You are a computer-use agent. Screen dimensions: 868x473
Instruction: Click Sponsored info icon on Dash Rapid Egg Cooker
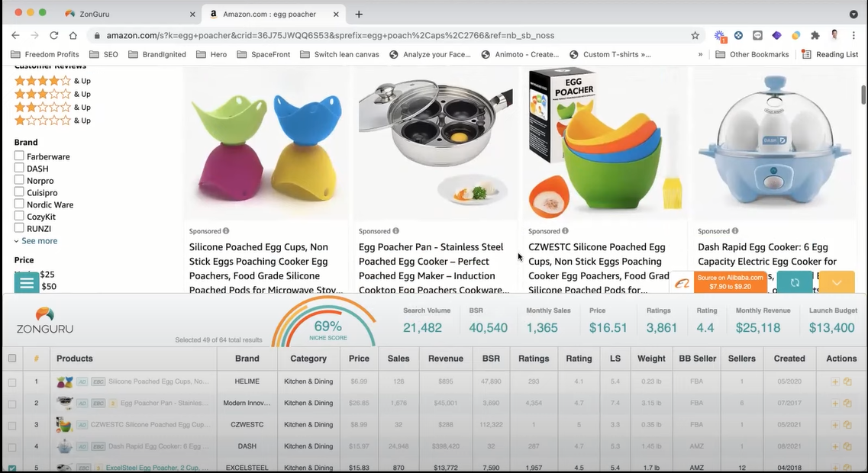pos(734,230)
